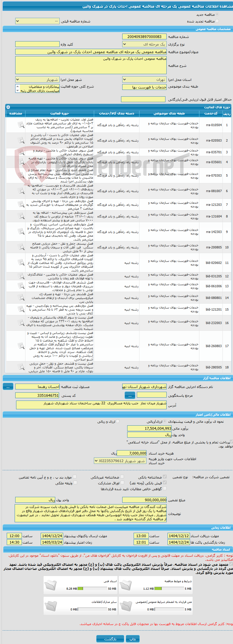Open the استان محل اجرا dropdown
Image resolution: width=233 pixels, height=644 pixels.
click(x=144, y=80)
